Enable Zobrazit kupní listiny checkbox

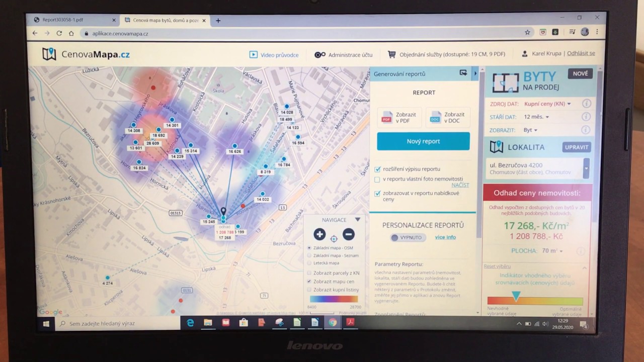(x=309, y=290)
